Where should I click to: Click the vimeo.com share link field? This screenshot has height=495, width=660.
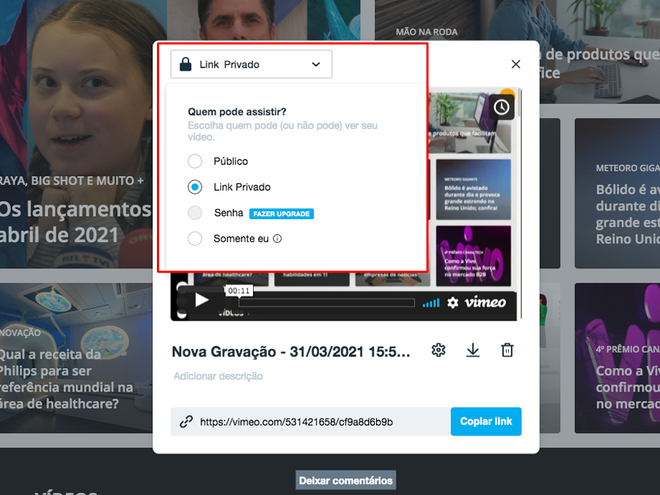point(310,422)
